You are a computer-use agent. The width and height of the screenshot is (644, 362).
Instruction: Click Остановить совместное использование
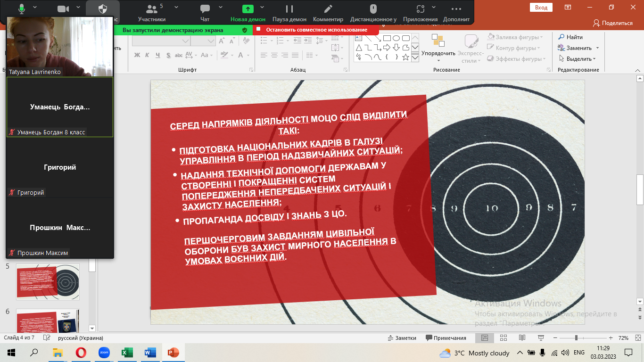pos(316,30)
